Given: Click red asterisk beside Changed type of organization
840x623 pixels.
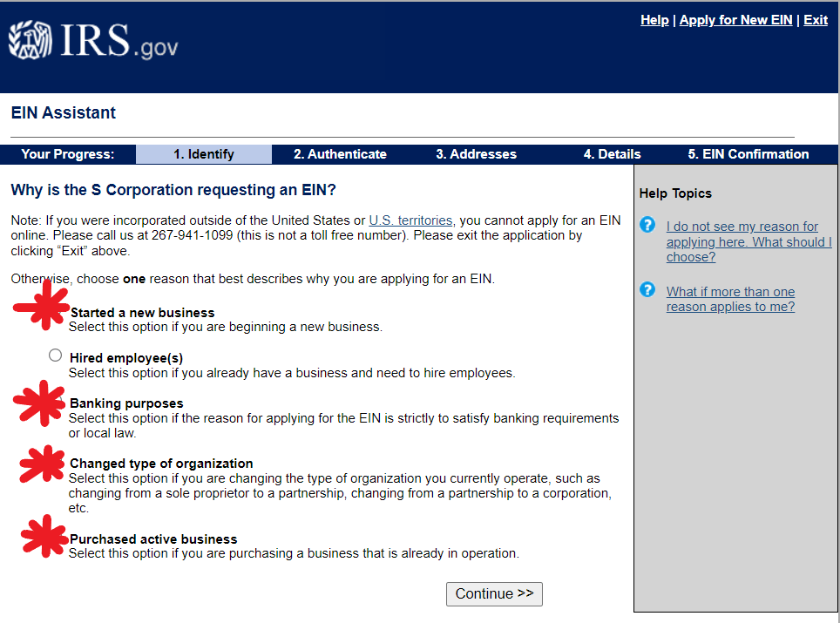Looking at the screenshot, I should 43,464.
